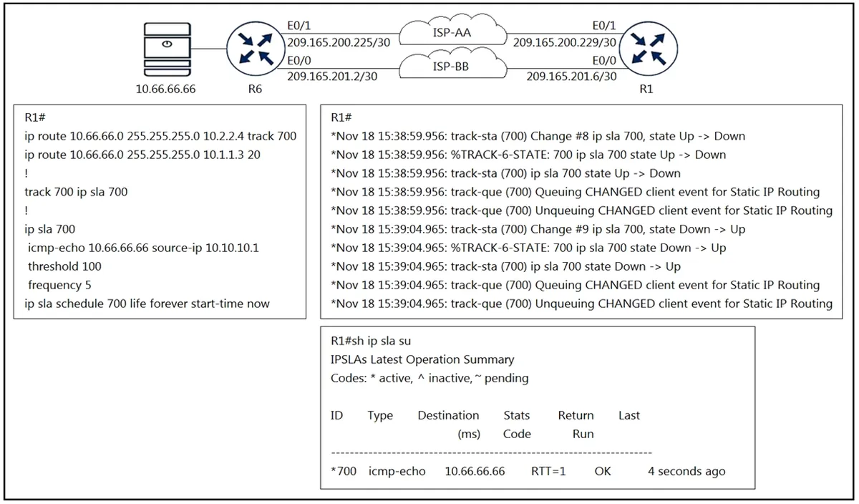Click the 15:38:59.956 'Queuing CHANGED' log line
859x504 pixels.
(x=575, y=192)
